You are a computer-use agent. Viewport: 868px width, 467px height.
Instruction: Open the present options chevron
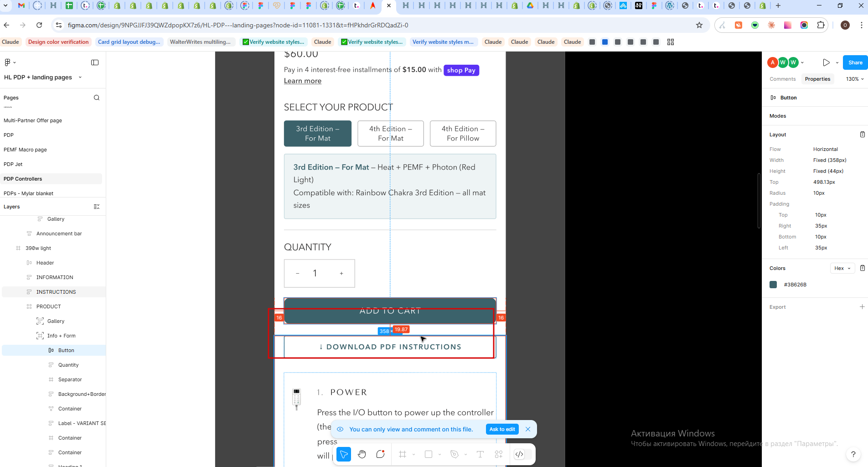pyautogui.click(x=837, y=62)
